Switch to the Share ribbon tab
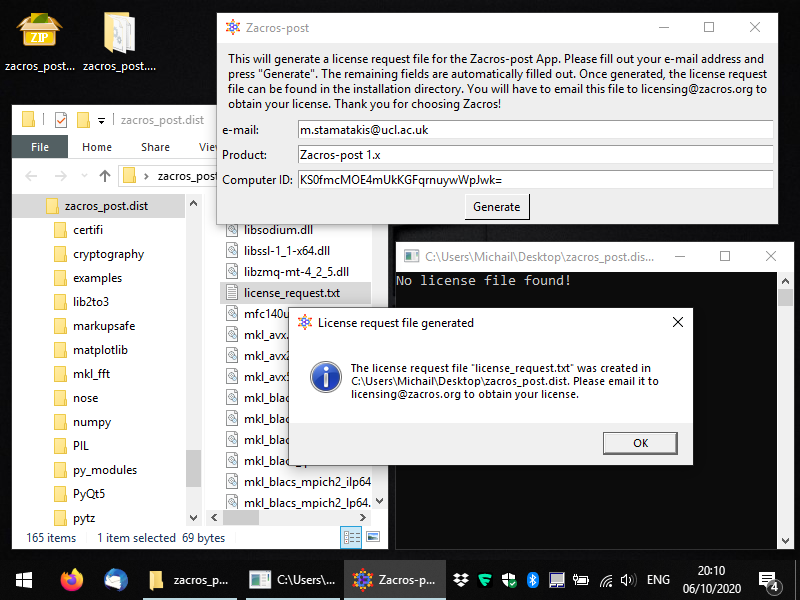Image resolution: width=800 pixels, height=600 pixels. point(155,147)
